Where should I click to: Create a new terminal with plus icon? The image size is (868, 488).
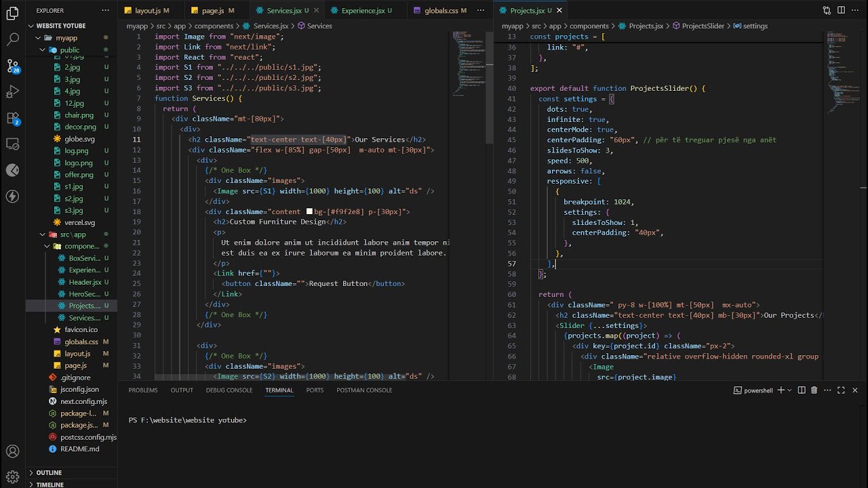pos(781,390)
